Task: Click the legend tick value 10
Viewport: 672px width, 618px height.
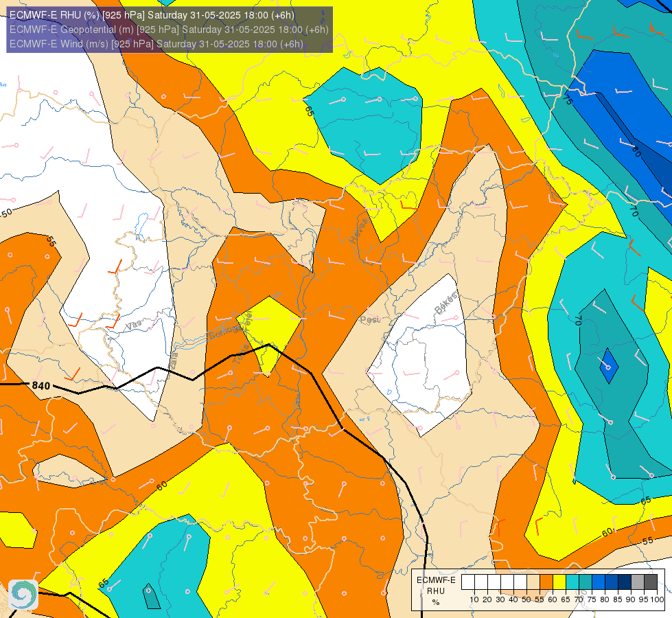Action: tap(474, 599)
